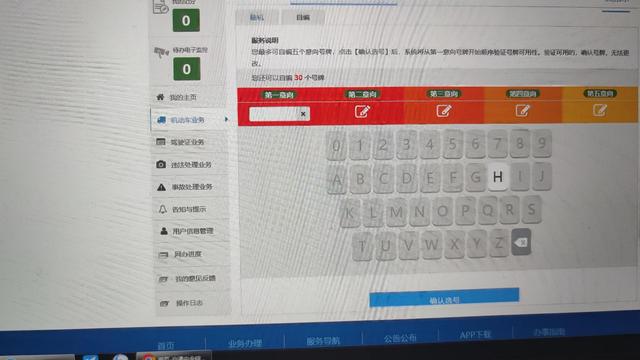Tap the L key on the keyboard
Viewport: 640px width, 360px height.
pyautogui.click(x=373, y=212)
